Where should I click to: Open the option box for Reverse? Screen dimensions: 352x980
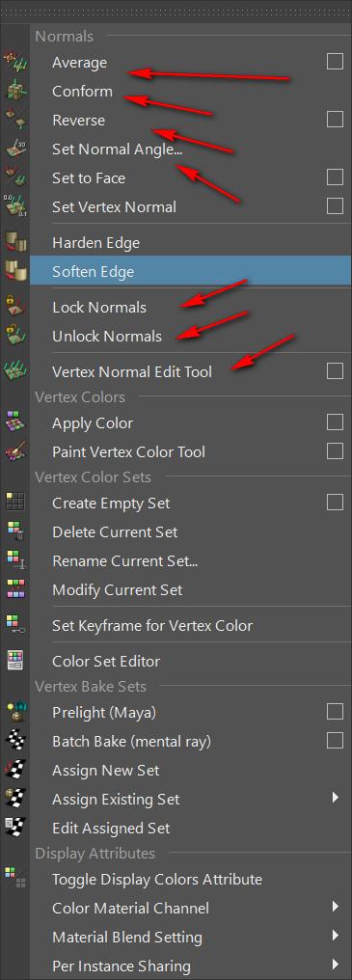335,119
